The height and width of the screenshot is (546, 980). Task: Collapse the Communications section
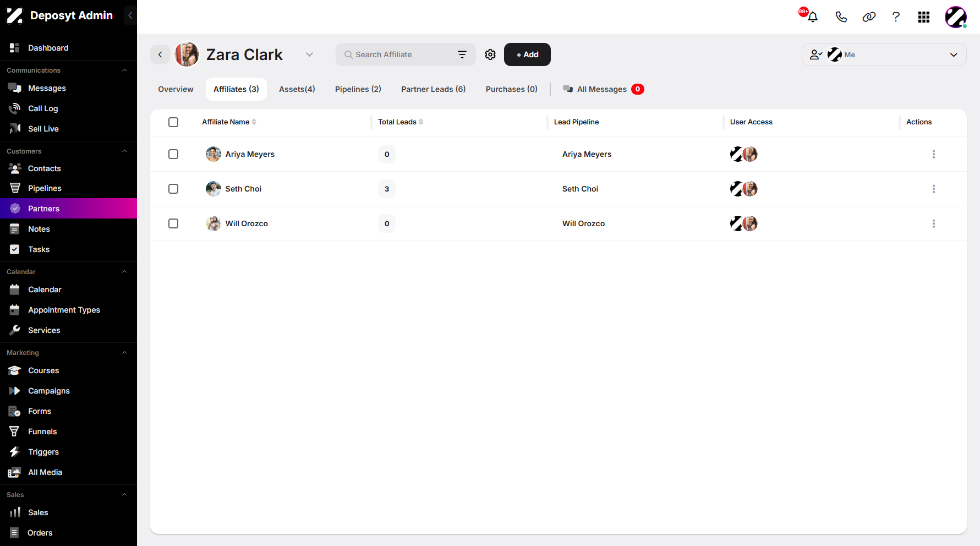pos(124,70)
